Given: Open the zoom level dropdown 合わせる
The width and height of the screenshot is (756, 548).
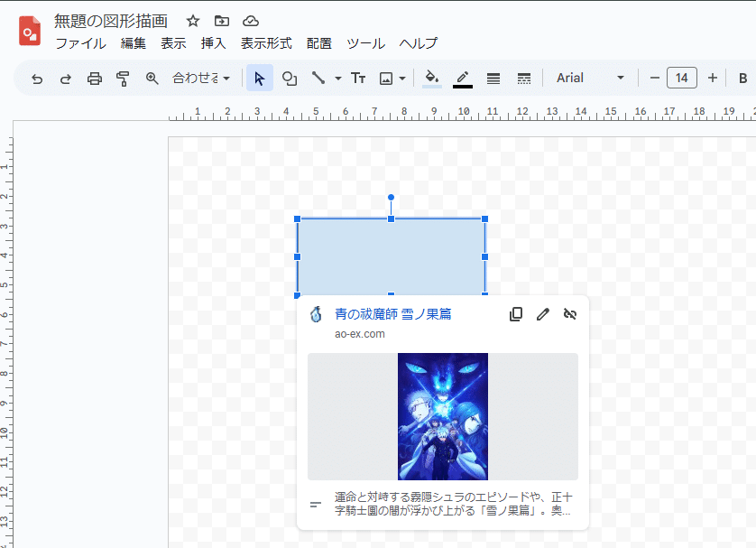Looking at the screenshot, I should 201,79.
